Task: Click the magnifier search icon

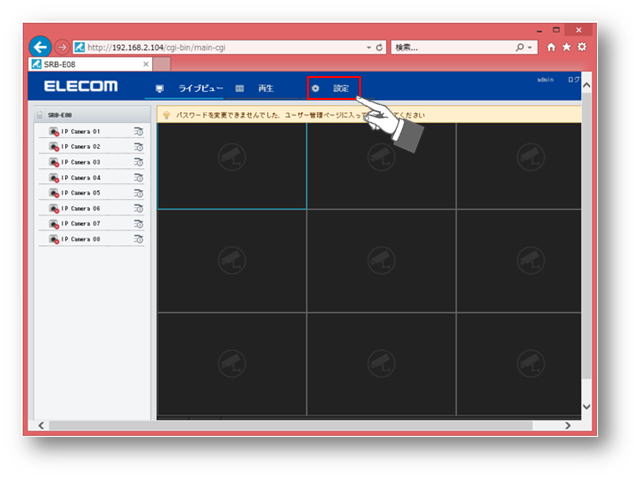Action: pos(520,47)
